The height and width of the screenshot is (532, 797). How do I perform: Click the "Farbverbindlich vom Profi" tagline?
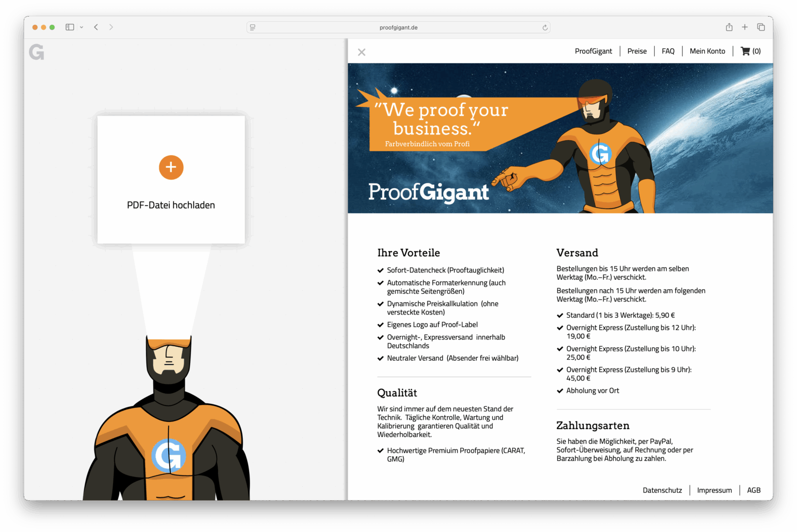(x=427, y=144)
